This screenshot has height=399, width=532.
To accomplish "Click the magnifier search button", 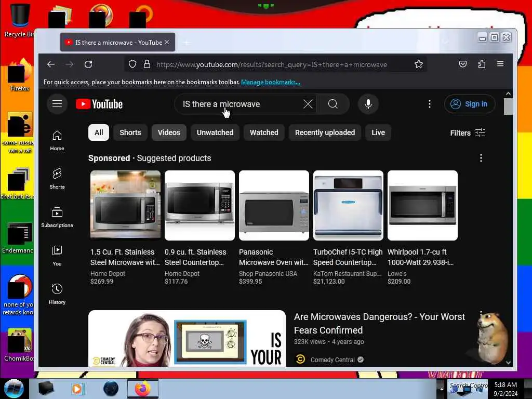I will coord(333,104).
